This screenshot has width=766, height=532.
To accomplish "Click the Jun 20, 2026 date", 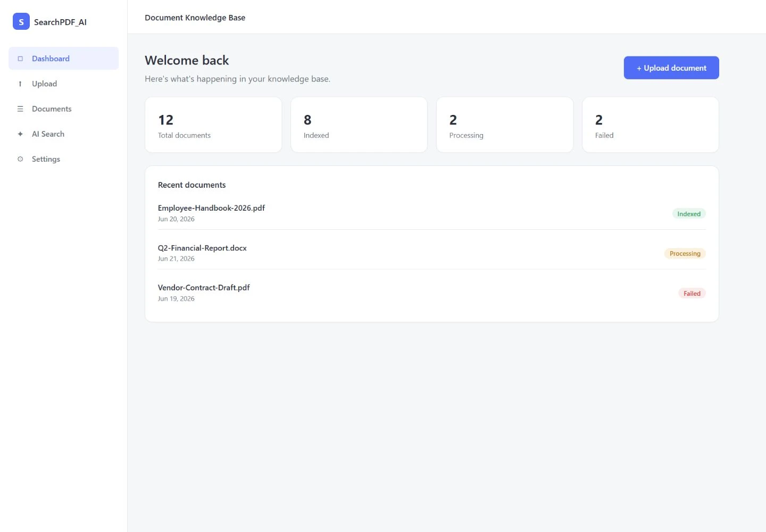I will pyautogui.click(x=176, y=219).
